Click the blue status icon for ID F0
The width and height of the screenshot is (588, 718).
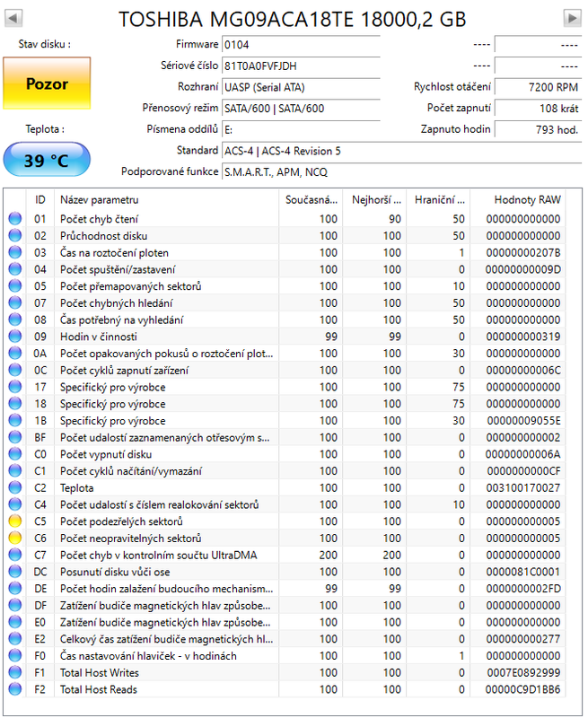[x=15, y=656]
